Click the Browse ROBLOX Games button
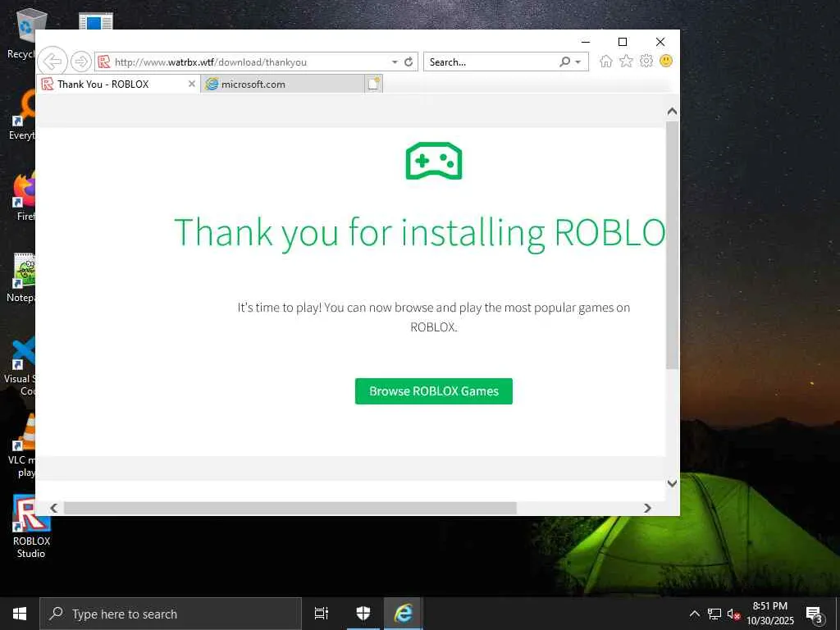 434,391
